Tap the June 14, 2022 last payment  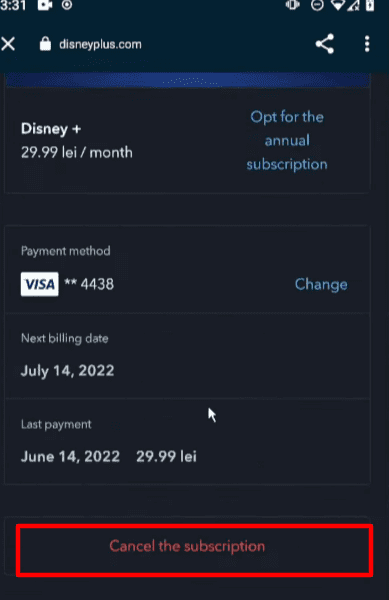[x=70, y=457]
